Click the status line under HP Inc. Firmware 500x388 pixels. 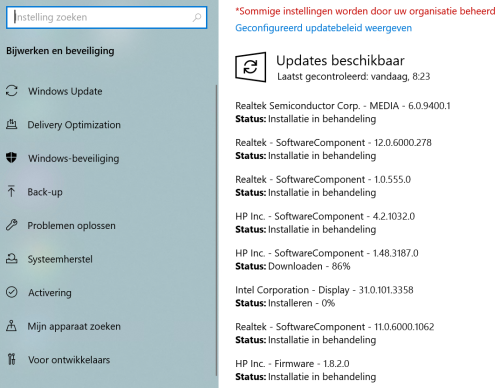pyautogui.click(x=306, y=377)
